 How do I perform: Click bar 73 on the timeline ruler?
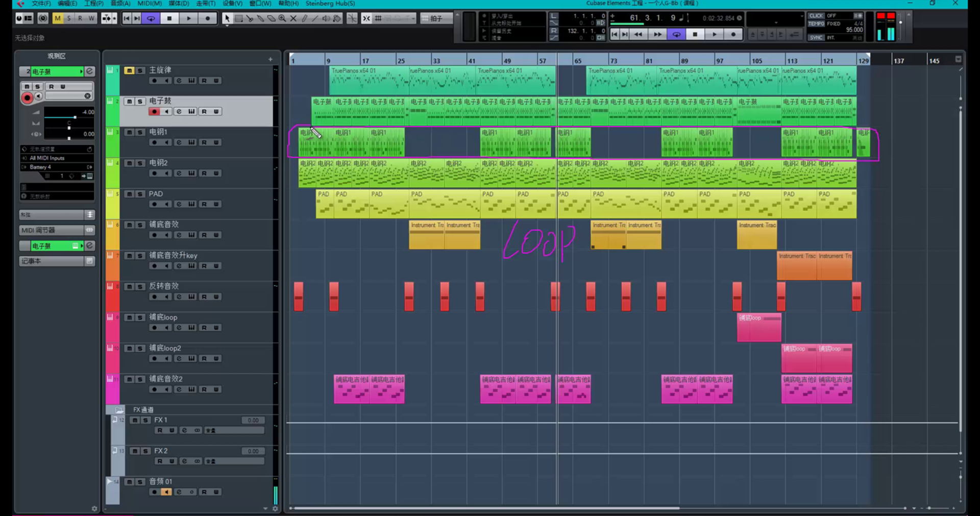point(614,61)
